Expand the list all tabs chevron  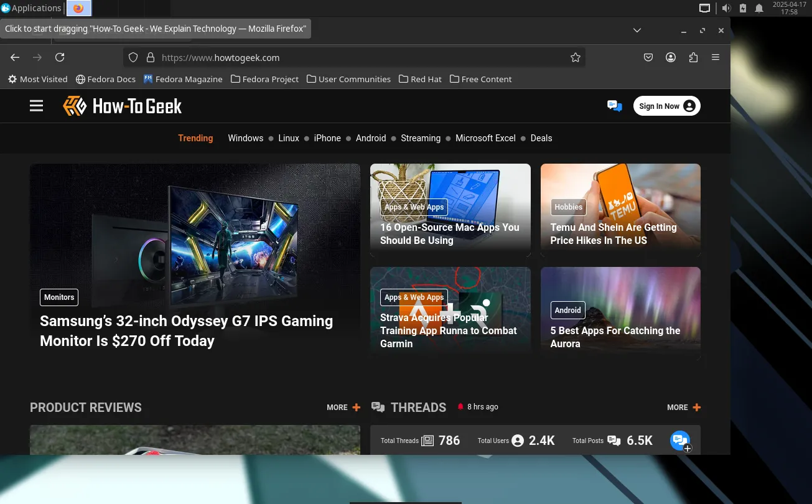point(637,30)
